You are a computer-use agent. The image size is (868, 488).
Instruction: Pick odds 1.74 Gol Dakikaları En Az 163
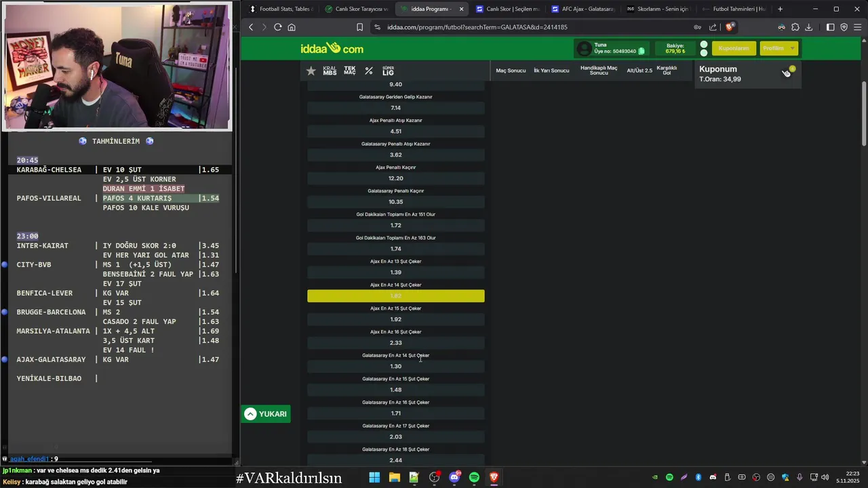tap(396, 249)
